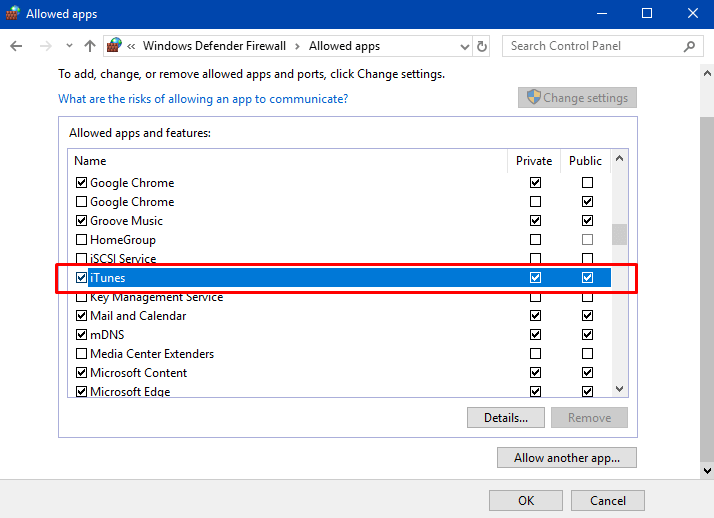Image resolution: width=714 pixels, height=518 pixels.
Task: Click Windows Defender Firewall breadcrumb
Action: tap(214, 46)
